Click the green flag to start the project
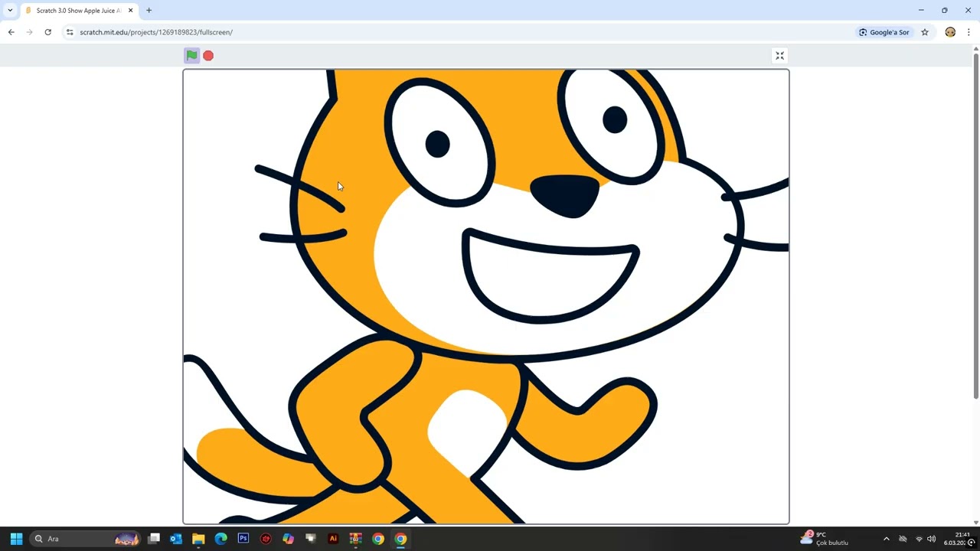The height and width of the screenshot is (551, 980). 191,55
